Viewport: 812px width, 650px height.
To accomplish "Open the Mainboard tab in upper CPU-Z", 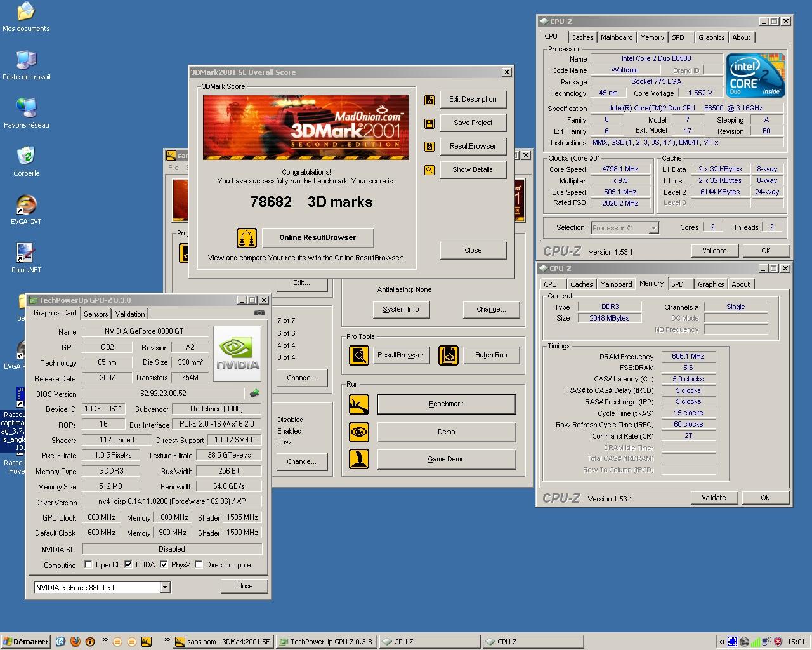I will pos(617,37).
